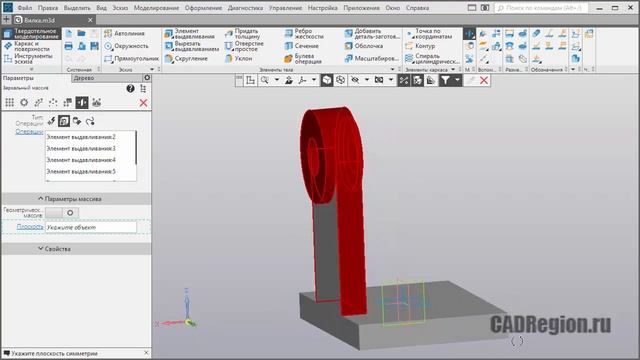The width and height of the screenshot is (640, 360).
Task: Select the Окружность circle tool
Action: coord(127,46)
